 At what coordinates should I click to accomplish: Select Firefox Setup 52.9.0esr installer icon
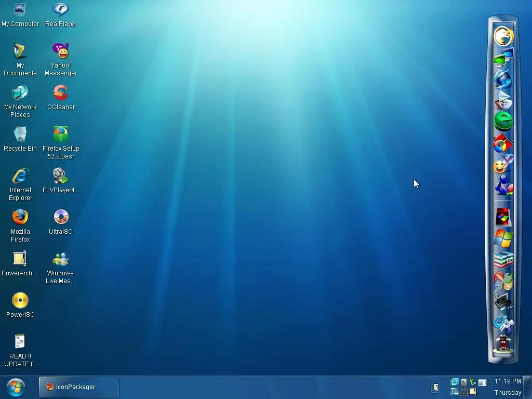pyautogui.click(x=61, y=142)
